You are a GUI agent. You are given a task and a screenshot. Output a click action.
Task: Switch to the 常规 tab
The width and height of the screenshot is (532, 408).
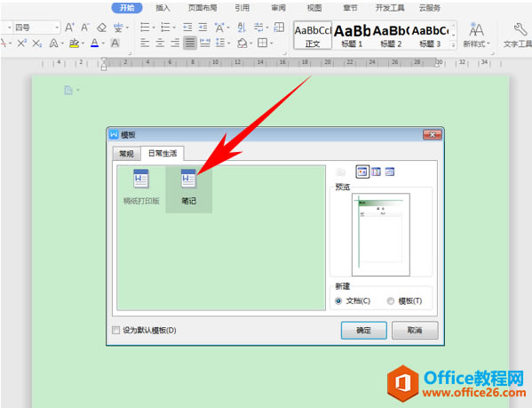(x=126, y=154)
